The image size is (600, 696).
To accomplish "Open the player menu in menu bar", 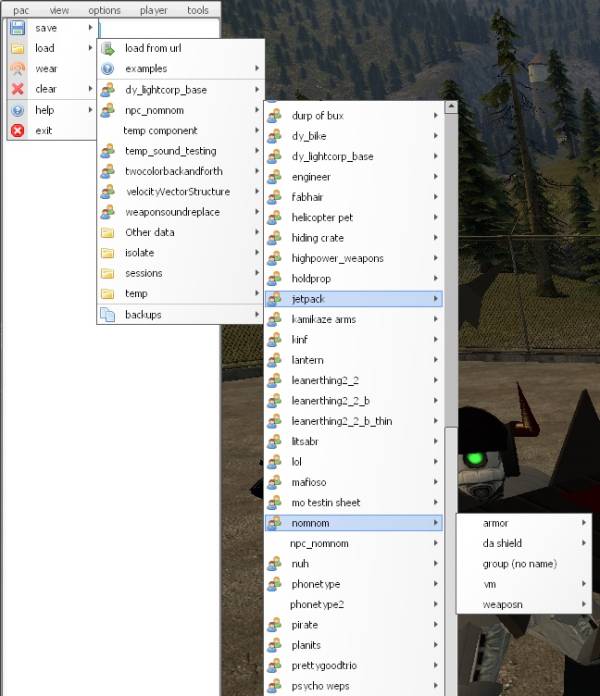I will (153, 10).
